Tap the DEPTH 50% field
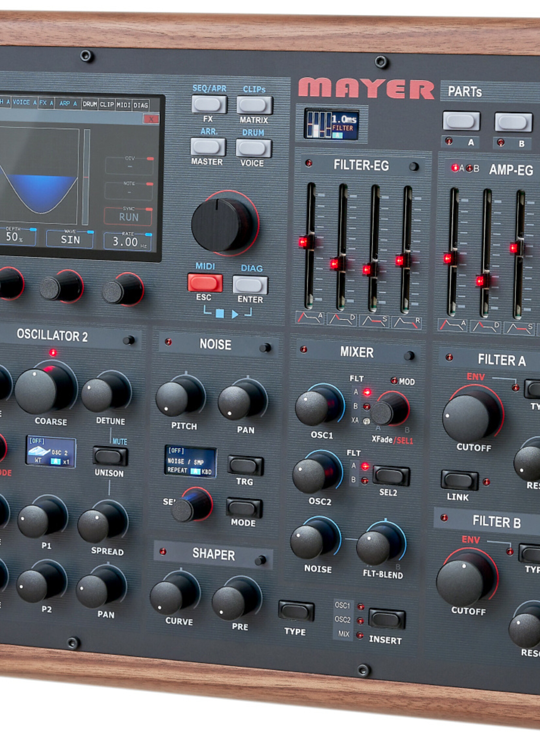540x756 pixels. [18, 236]
